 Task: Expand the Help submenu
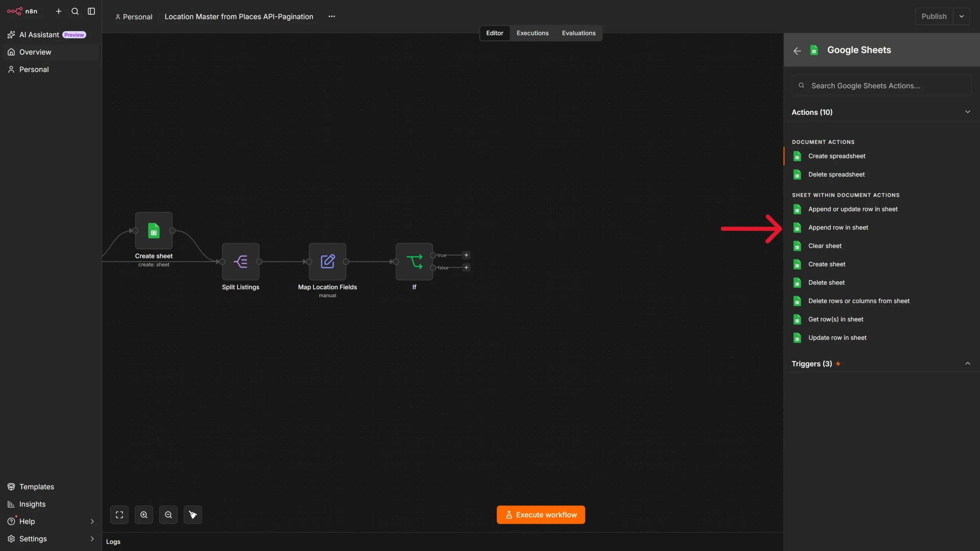pyautogui.click(x=92, y=521)
